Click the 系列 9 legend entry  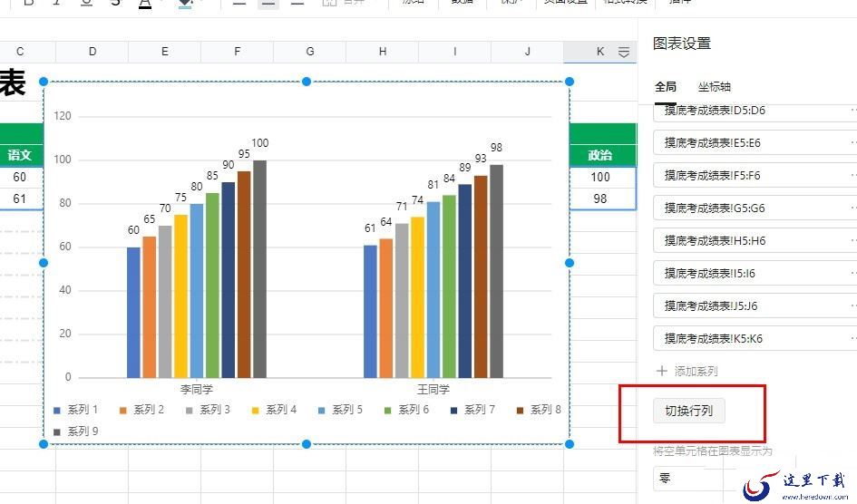coord(76,431)
